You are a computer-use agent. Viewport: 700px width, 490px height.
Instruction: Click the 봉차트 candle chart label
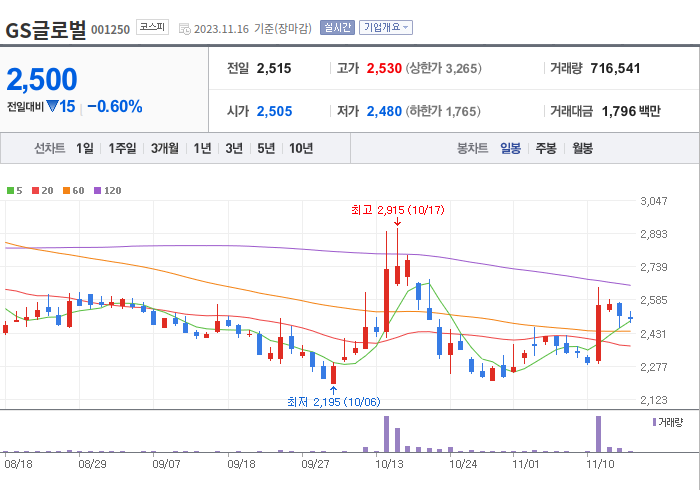click(x=472, y=148)
